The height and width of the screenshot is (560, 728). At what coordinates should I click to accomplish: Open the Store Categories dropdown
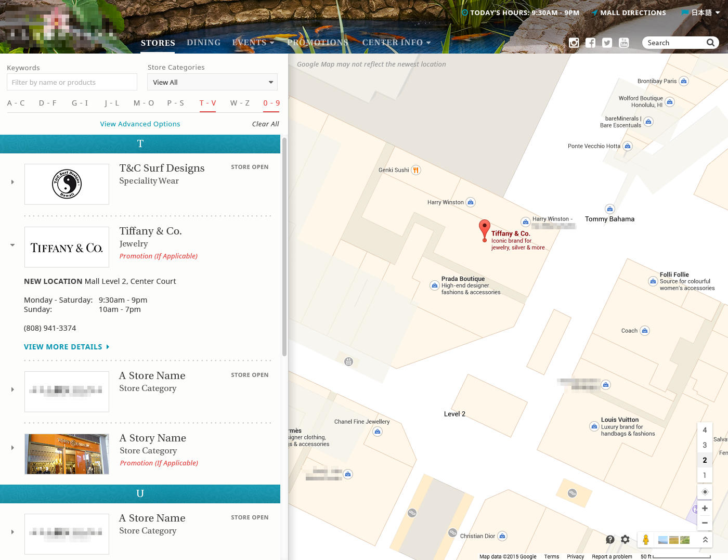212,82
